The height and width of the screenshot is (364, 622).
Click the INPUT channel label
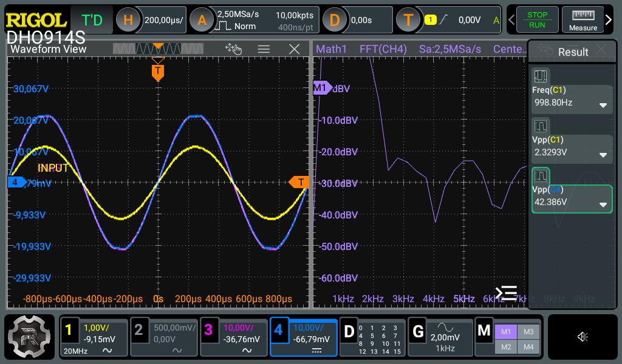coord(53,168)
